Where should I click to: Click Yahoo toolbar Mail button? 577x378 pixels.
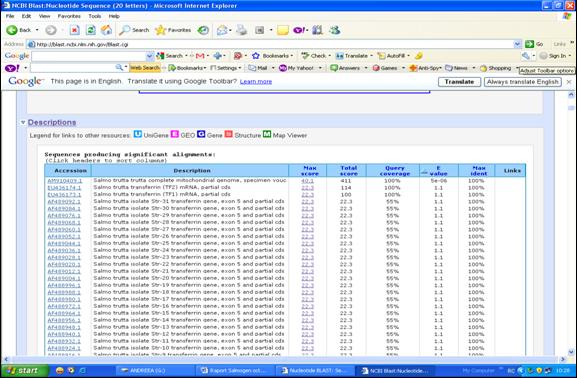pos(258,68)
